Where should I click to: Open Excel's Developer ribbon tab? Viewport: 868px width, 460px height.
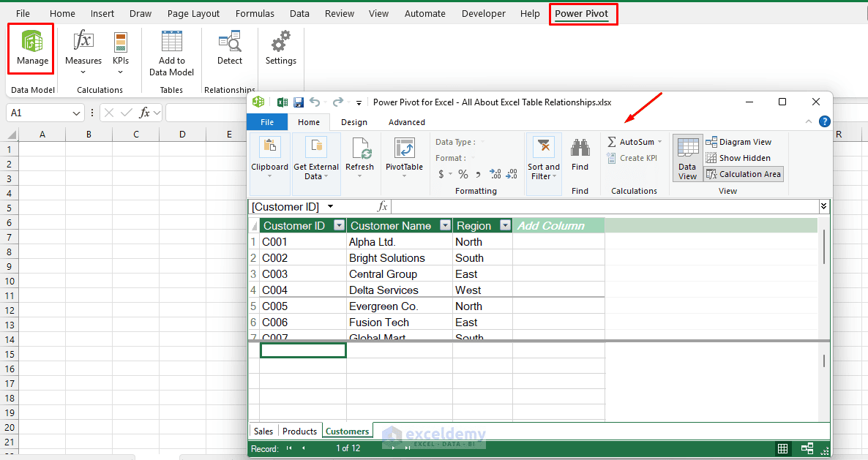click(x=483, y=13)
